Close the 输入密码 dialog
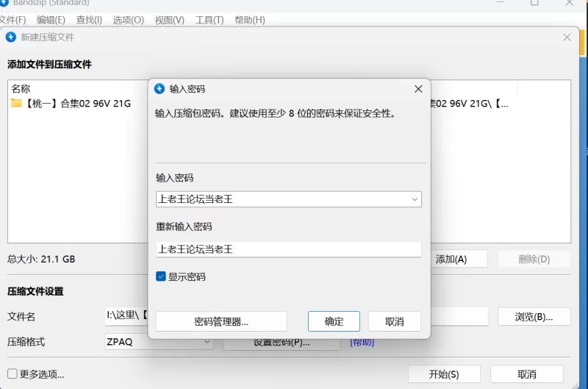 tap(418, 89)
